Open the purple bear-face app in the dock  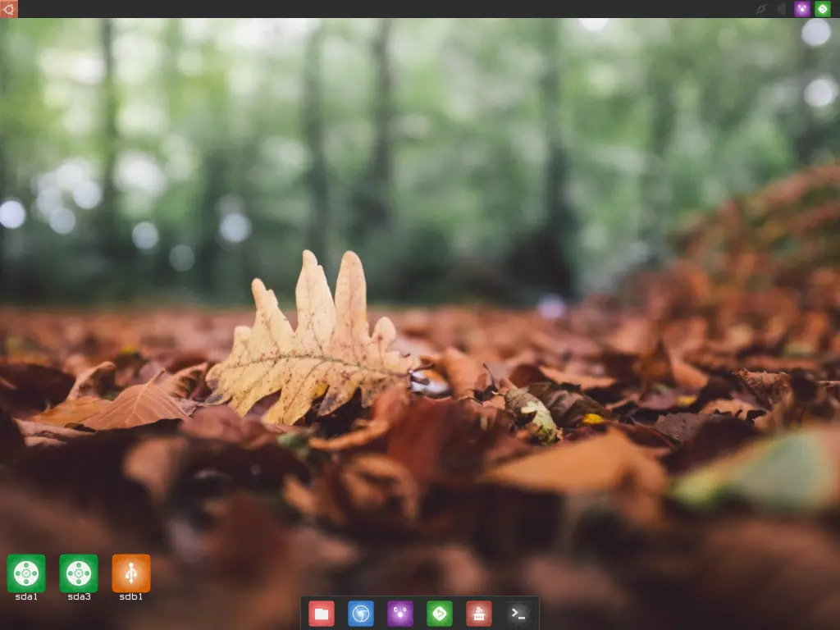click(x=400, y=614)
